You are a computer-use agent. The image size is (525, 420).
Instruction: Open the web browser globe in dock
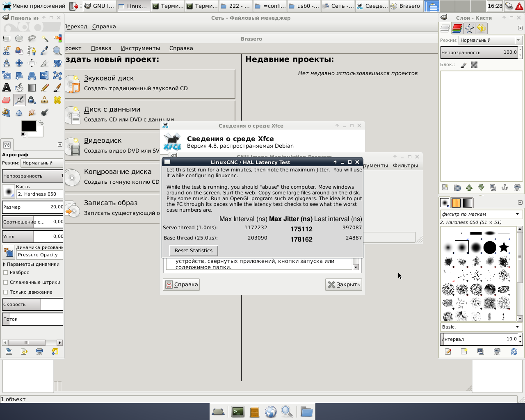(271, 411)
